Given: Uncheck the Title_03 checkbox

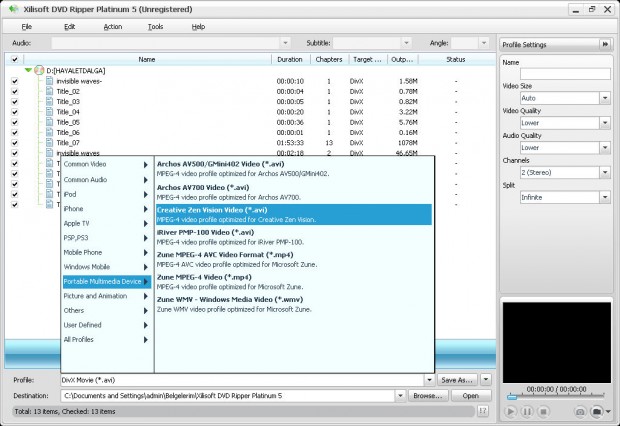Looking at the screenshot, I should tap(15, 102).
